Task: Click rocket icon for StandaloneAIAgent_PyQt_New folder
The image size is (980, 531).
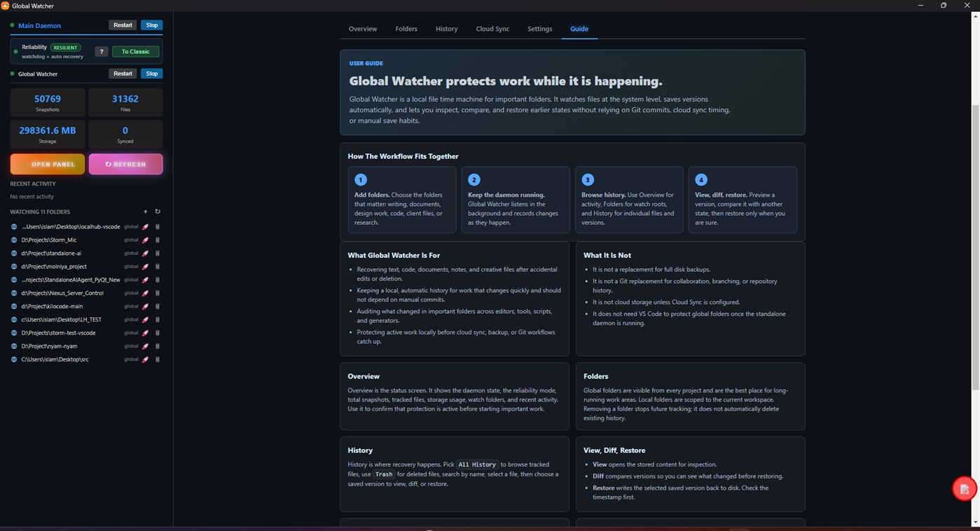Action: [146, 280]
